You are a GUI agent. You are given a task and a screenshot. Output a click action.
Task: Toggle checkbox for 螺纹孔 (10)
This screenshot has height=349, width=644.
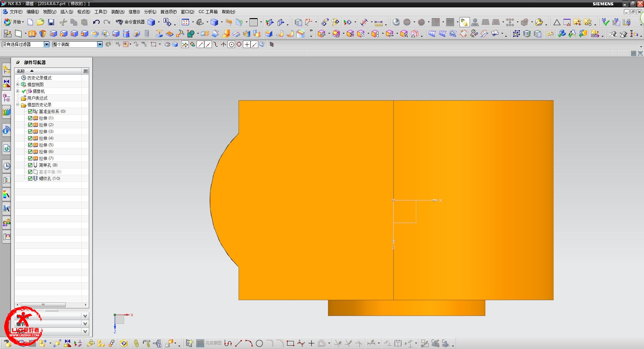30,179
